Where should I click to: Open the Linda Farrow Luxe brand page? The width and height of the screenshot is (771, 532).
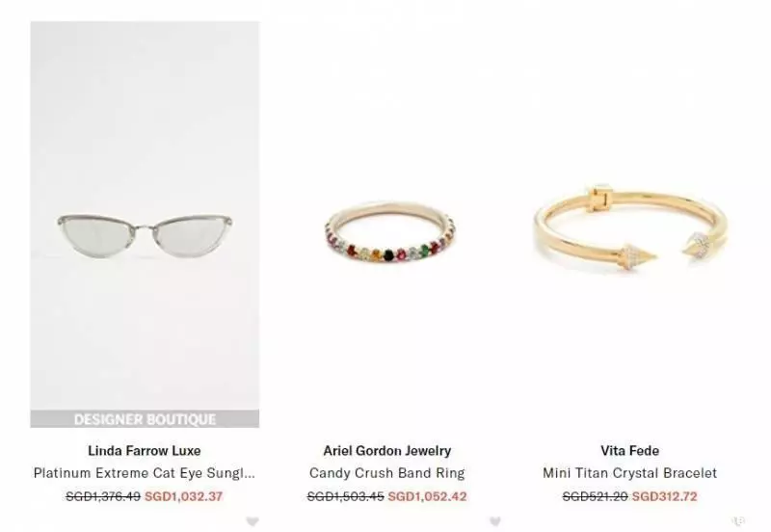click(145, 450)
